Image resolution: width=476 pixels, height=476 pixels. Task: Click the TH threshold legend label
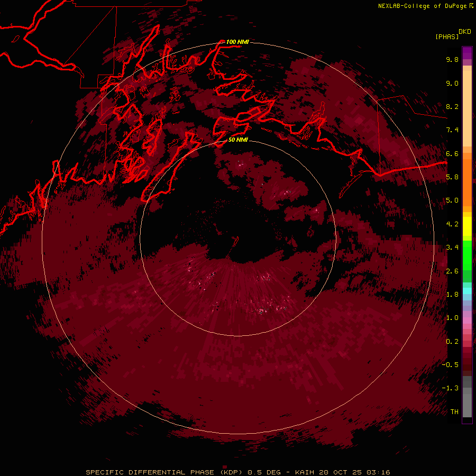pos(454,412)
